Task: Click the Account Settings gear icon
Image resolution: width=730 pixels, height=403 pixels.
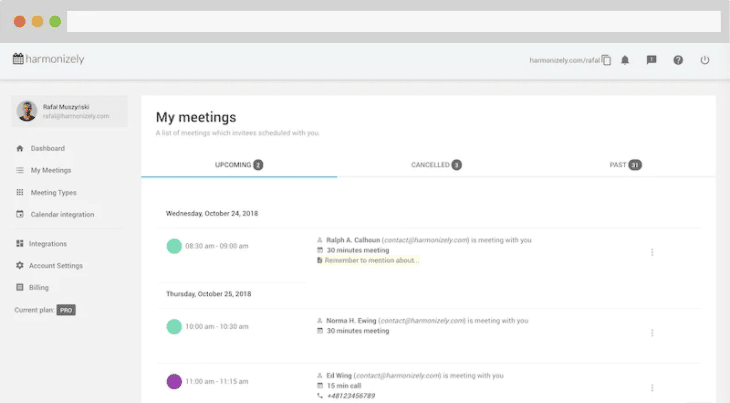Action: pos(20,265)
